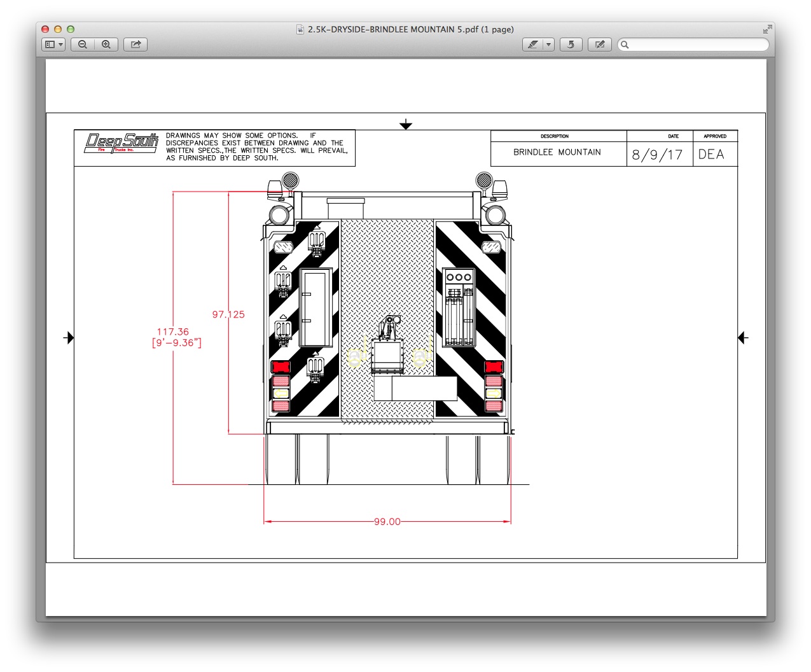Select the highlight pen tool
Viewport: 811px width, 672px height.
(x=532, y=45)
